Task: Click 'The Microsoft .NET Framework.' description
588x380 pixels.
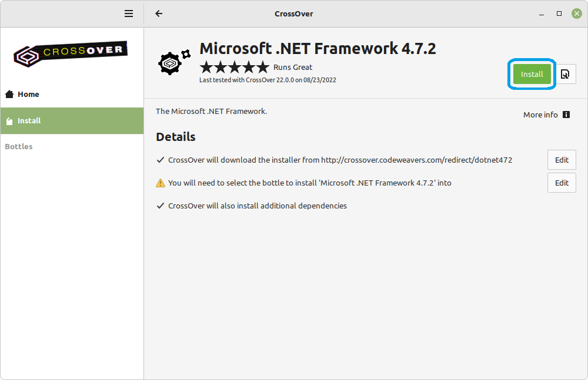Action: pos(212,112)
